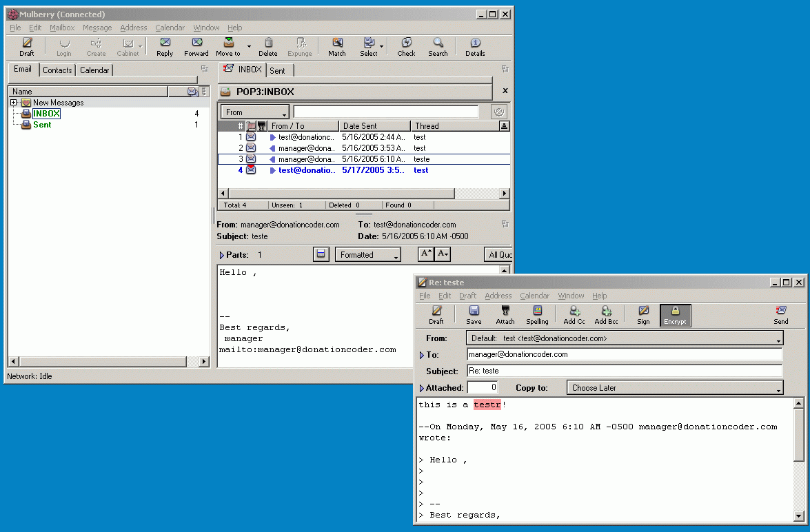Forward the selected message
Image resolution: width=810 pixels, height=532 pixels.
[196, 46]
